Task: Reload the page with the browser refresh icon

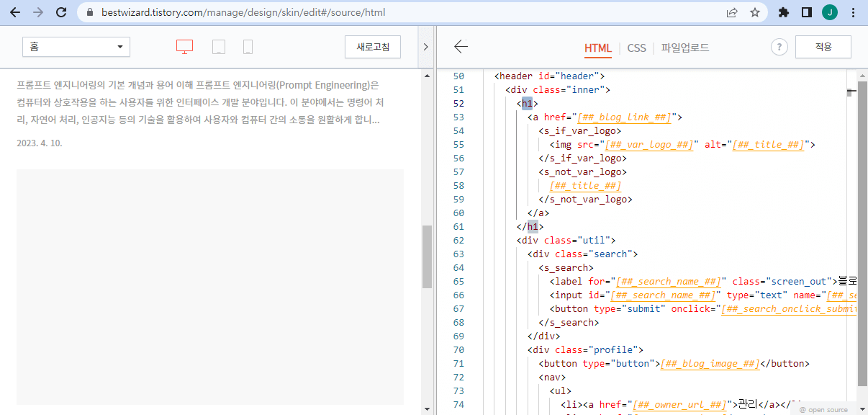Action: tap(60, 12)
